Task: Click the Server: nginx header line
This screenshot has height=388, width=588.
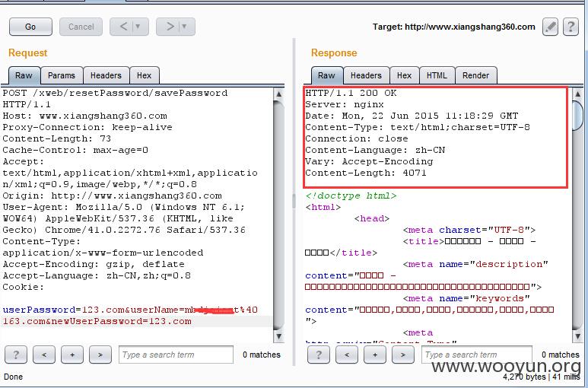Action: pyautogui.click(x=345, y=104)
